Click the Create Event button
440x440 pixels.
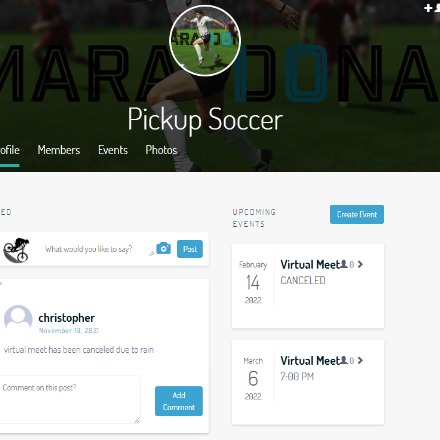(x=357, y=214)
